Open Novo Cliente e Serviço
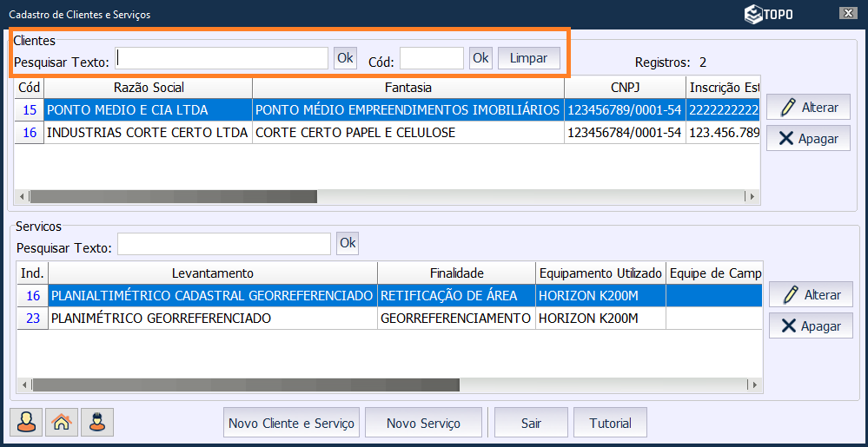The image size is (868, 447). pyautogui.click(x=291, y=423)
